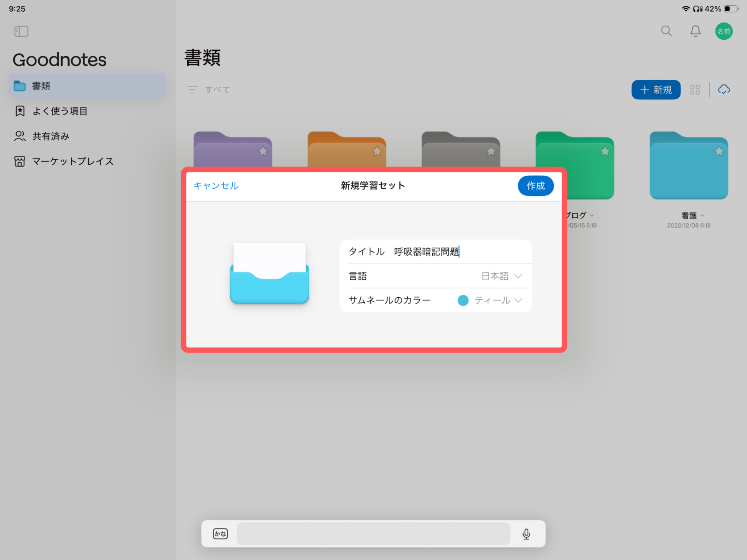Open よく使う項目 in the sidebar
The width and height of the screenshot is (747, 560).
pyautogui.click(x=60, y=111)
